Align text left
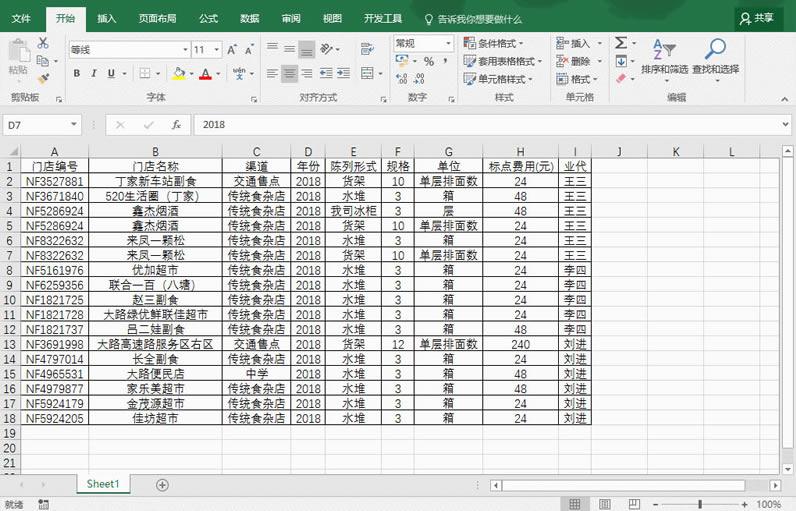Screen dimensions: 796x511 point(272,74)
